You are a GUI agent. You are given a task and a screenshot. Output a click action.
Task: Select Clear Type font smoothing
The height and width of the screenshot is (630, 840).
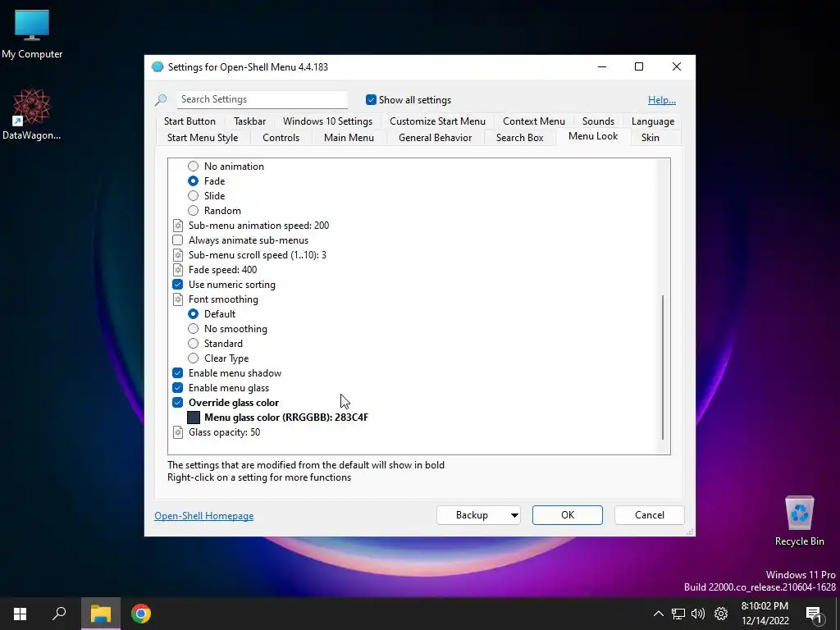point(193,358)
